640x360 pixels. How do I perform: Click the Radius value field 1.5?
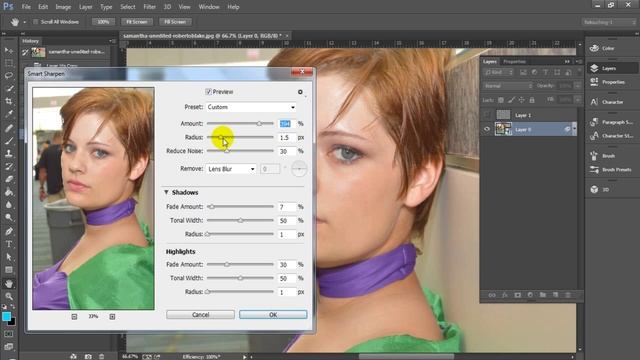[287, 138]
